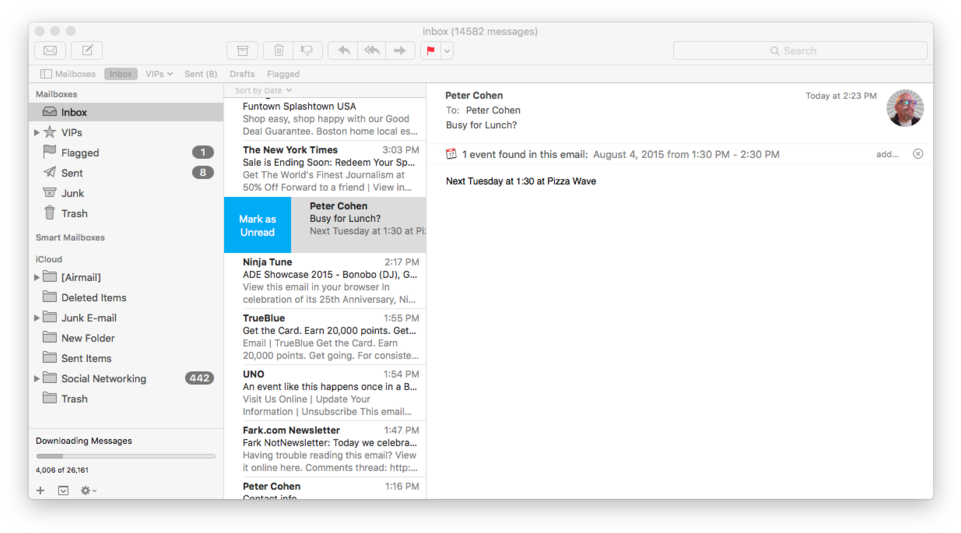Viewport: 961px width, 533px height.
Task: Archive the selected message
Action: [x=242, y=51]
